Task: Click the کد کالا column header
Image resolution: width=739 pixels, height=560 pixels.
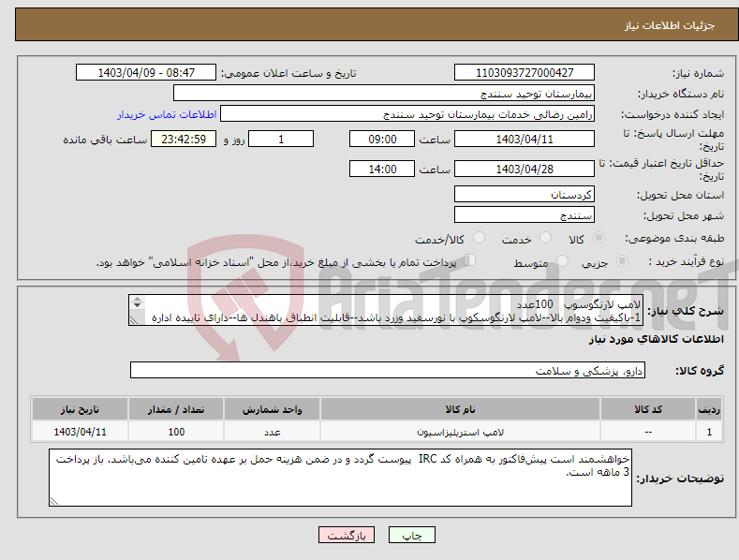Action: (648, 409)
